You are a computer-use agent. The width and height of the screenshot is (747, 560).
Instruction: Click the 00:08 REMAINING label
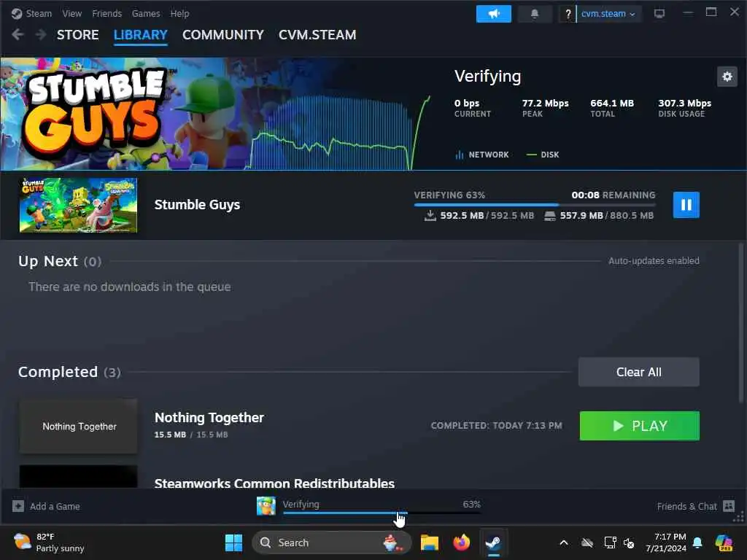pyautogui.click(x=613, y=195)
